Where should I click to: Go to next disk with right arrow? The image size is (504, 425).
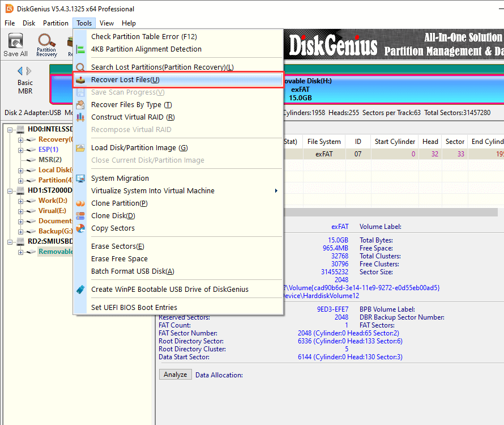click(29, 71)
